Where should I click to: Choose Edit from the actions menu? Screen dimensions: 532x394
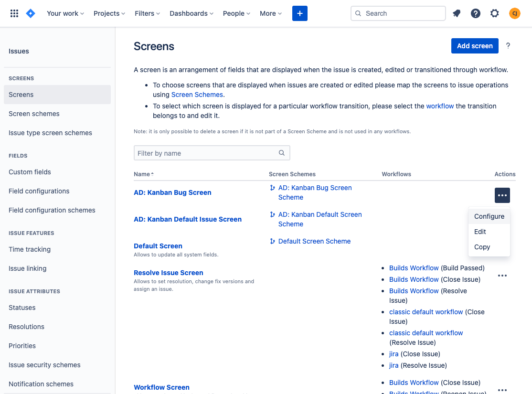489,232
